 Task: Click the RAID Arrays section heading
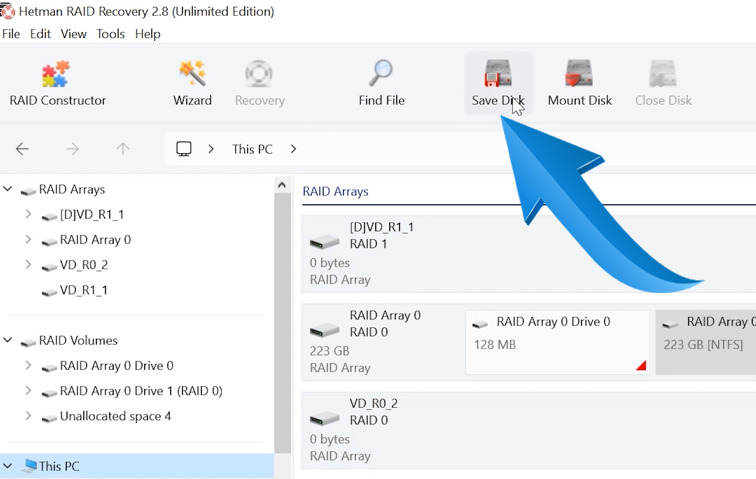coord(335,192)
